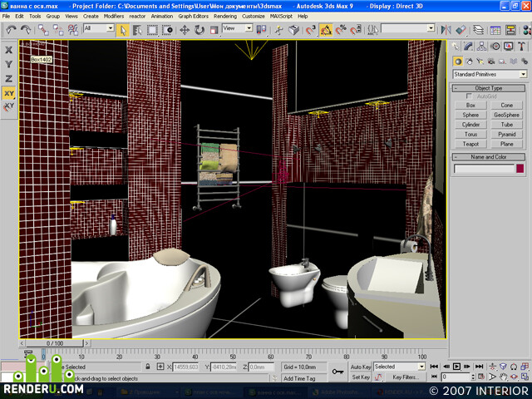
Task: Select the Move tool in main toolbar
Action: (185, 30)
